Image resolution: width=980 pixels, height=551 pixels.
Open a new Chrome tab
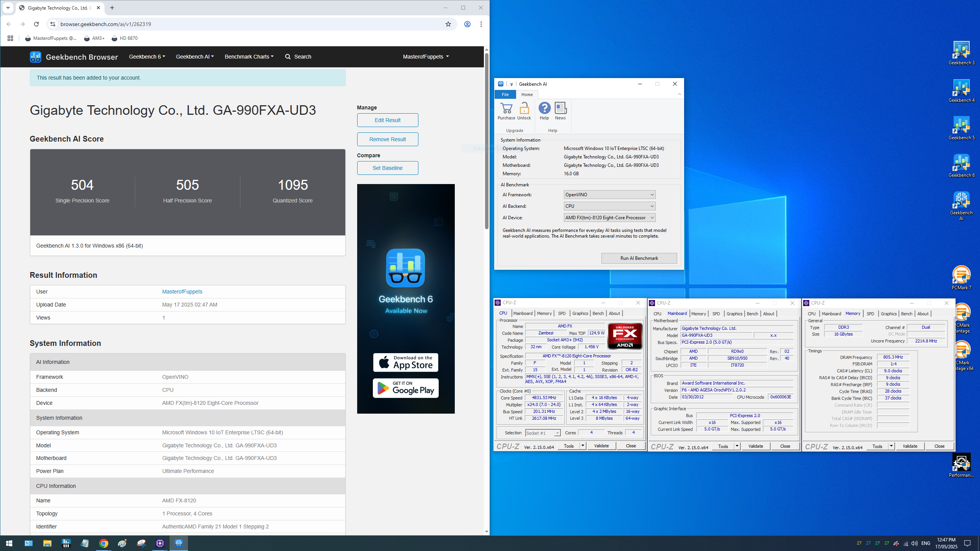pyautogui.click(x=112, y=8)
